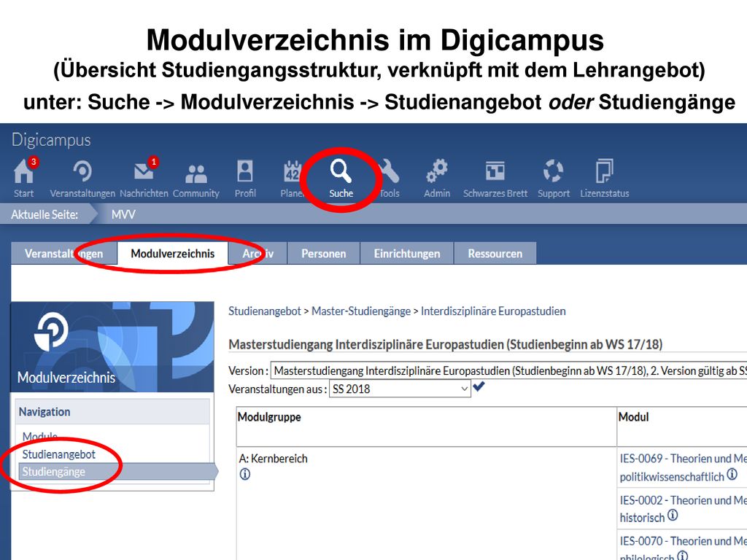Image resolution: width=747 pixels, height=560 pixels.
Task: Open the Profil icon
Action: click(245, 171)
